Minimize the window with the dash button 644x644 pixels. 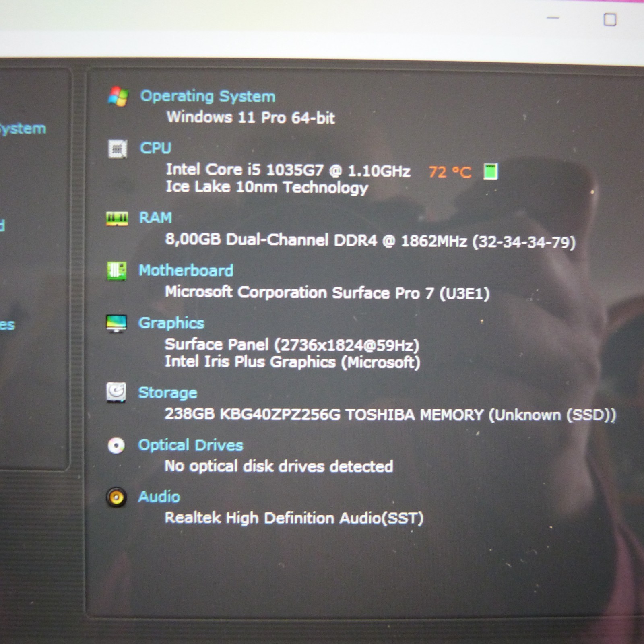pos(553,18)
